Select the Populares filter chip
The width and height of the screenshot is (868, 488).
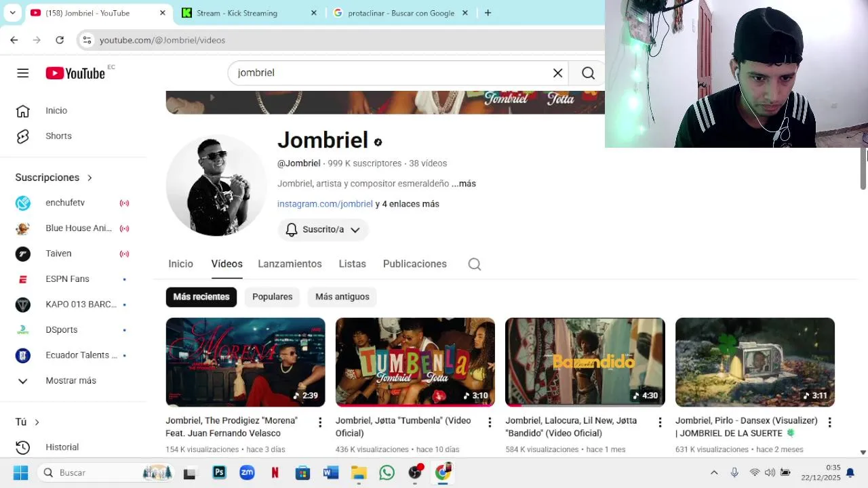pos(273,297)
